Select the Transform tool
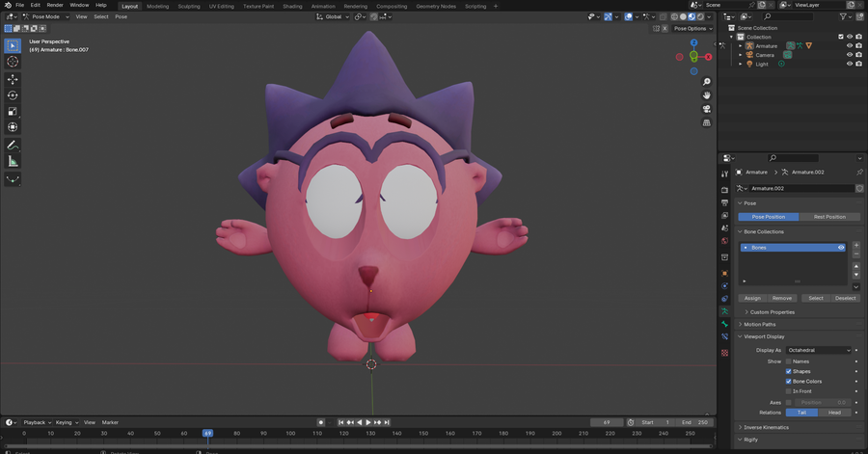 click(13, 127)
